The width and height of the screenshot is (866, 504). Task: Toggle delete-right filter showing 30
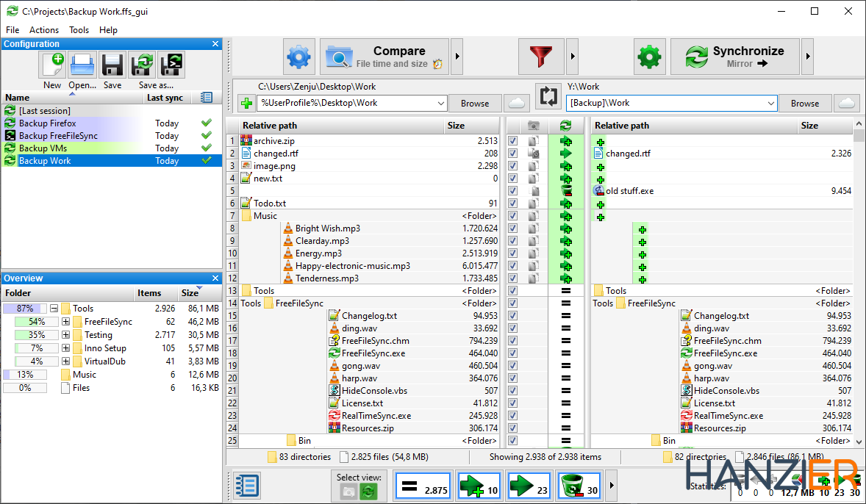click(x=579, y=486)
